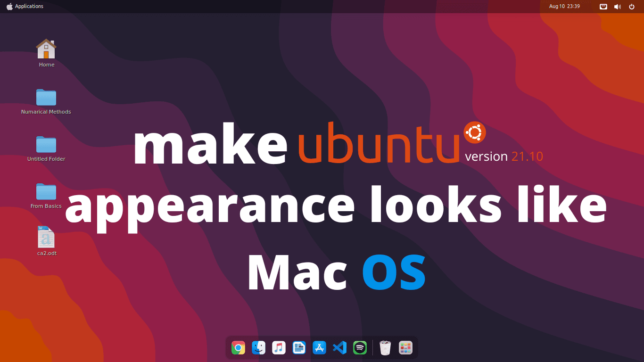
Task: Select the Home desktop icon
Action: pyautogui.click(x=46, y=49)
